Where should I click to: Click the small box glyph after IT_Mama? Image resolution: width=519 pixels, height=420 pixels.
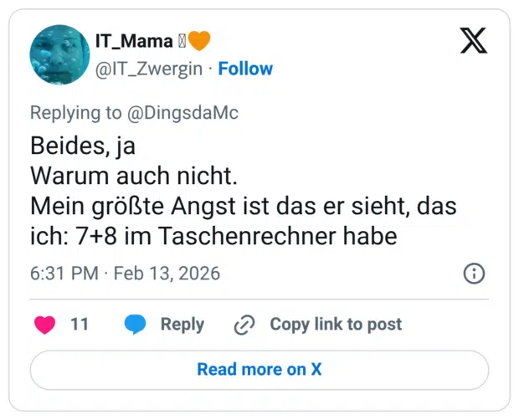[x=181, y=39]
